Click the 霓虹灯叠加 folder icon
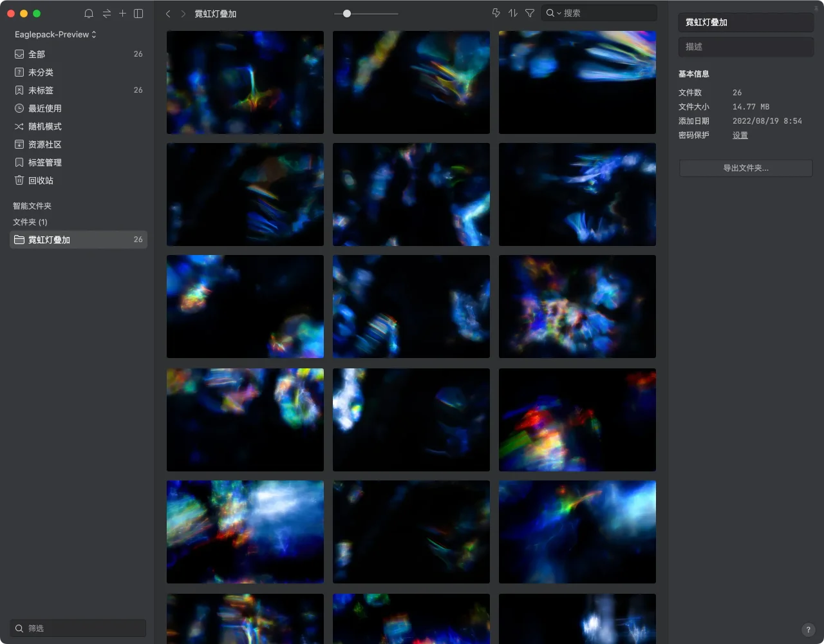 click(x=19, y=240)
